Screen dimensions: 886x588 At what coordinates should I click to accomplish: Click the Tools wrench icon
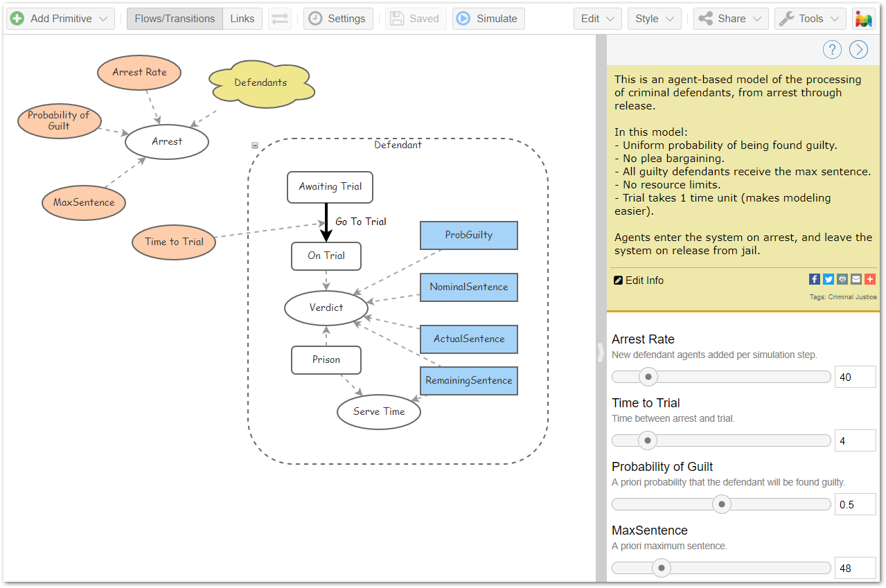pyautogui.click(x=786, y=19)
